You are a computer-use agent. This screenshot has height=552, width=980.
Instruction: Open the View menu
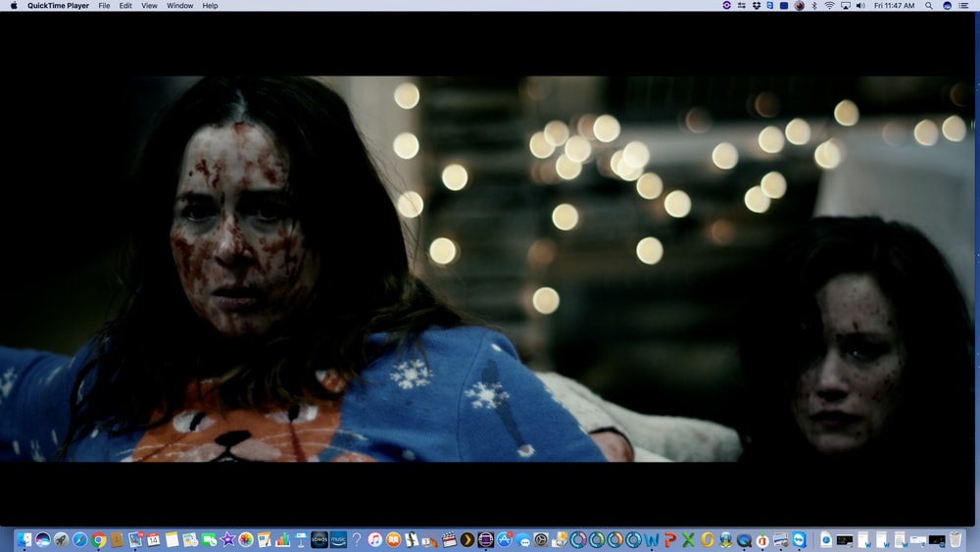pyautogui.click(x=149, y=6)
